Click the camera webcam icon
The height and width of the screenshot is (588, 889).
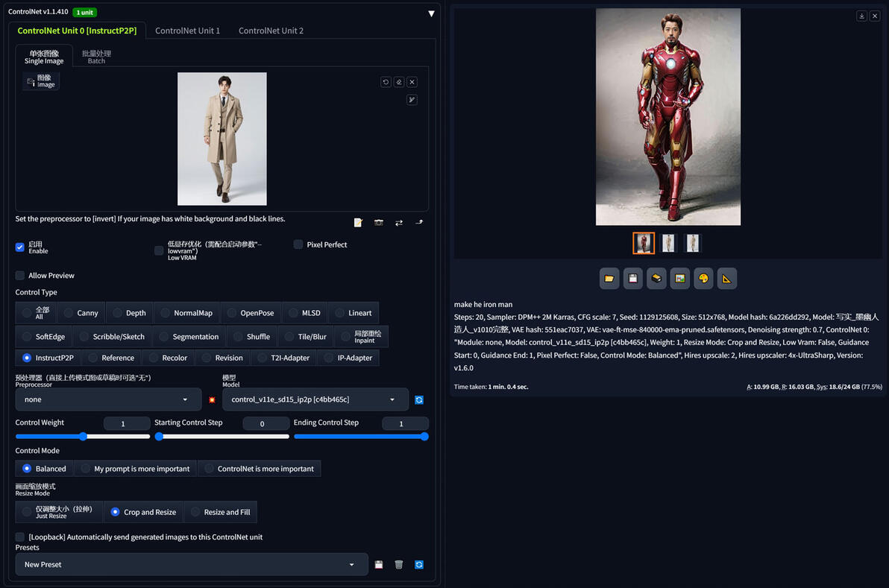pyautogui.click(x=378, y=223)
